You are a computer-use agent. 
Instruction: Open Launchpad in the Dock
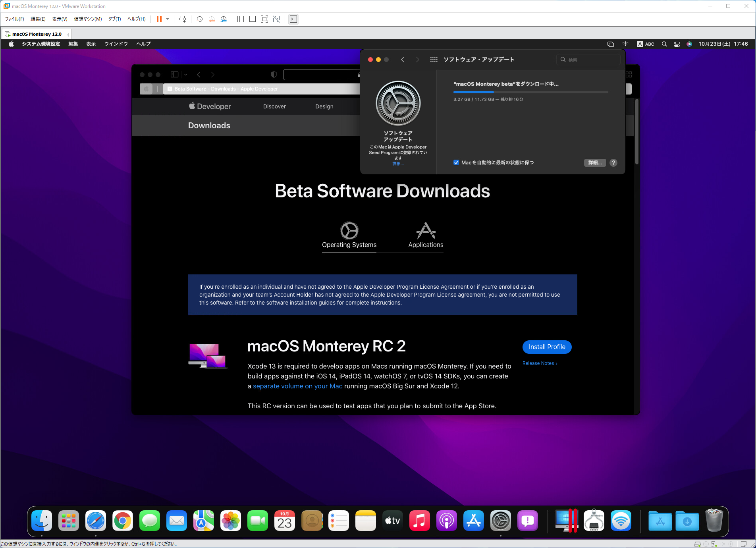point(69,521)
